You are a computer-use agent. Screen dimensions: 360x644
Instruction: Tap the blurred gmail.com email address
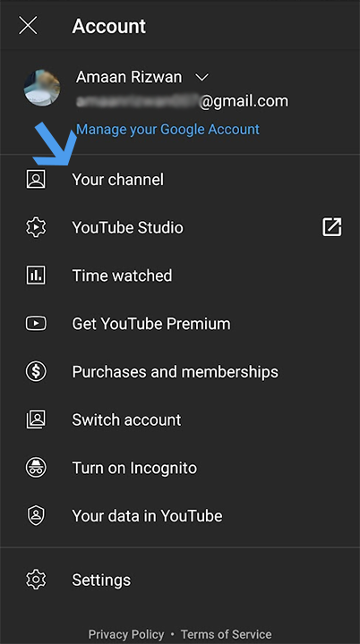(183, 101)
